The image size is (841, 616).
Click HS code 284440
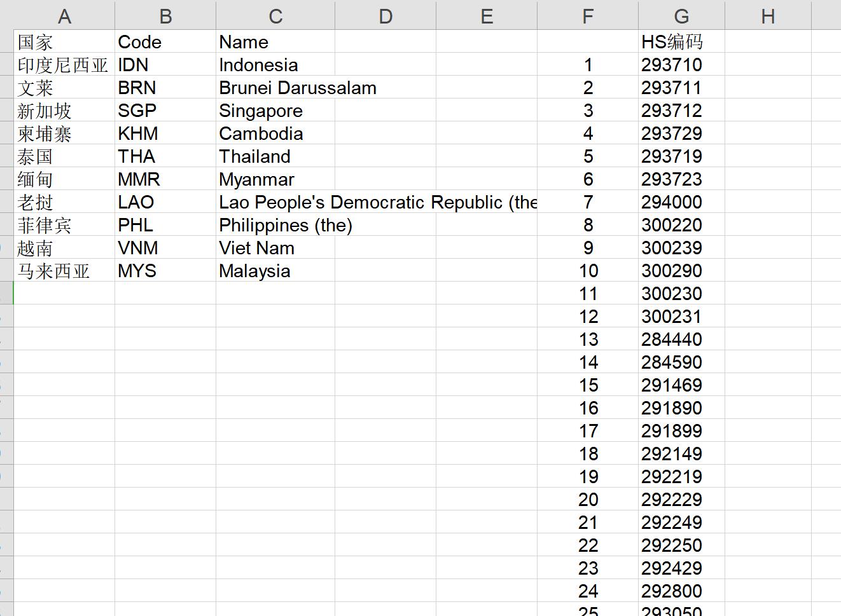681,339
